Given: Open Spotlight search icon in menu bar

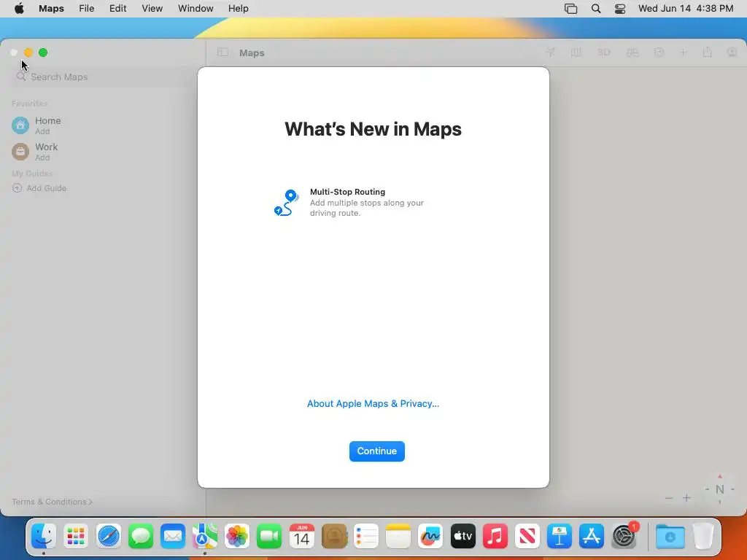Looking at the screenshot, I should 596,9.
